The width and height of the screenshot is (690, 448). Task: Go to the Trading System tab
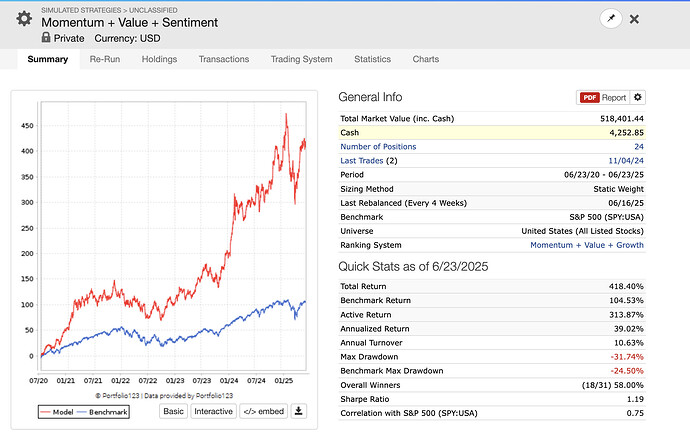point(301,59)
